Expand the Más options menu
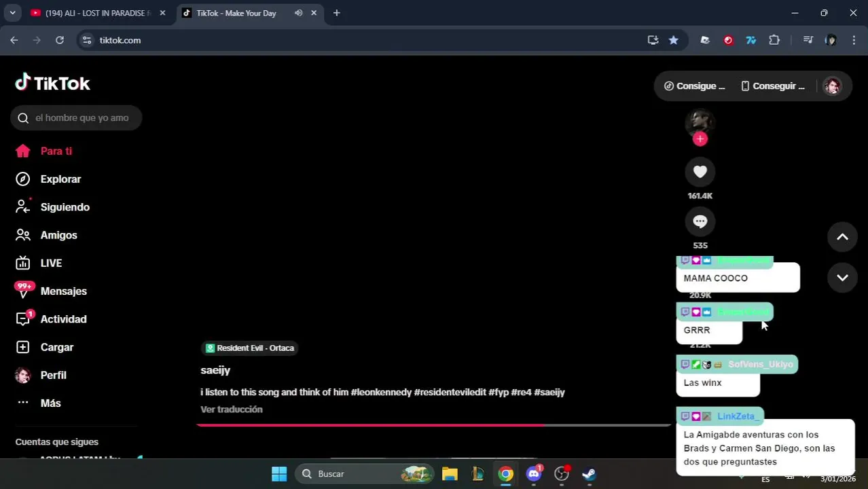This screenshot has width=868, height=489. pyautogui.click(x=38, y=403)
